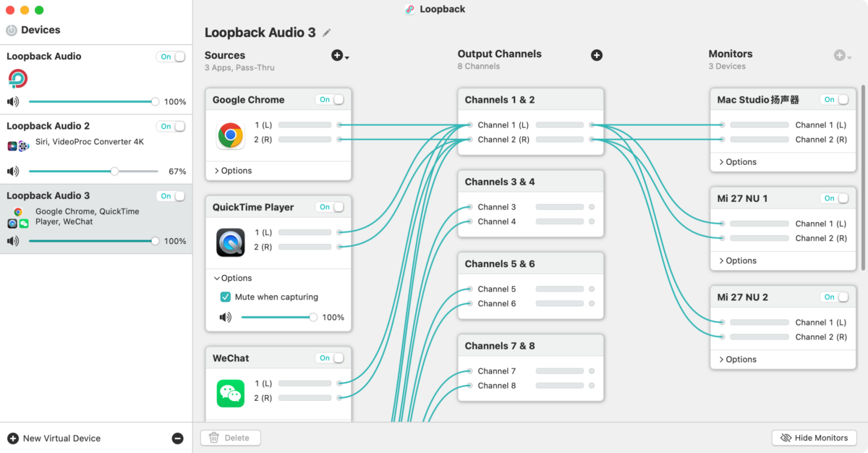
Task: Click the Channel 4 label
Action: pyautogui.click(x=497, y=221)
